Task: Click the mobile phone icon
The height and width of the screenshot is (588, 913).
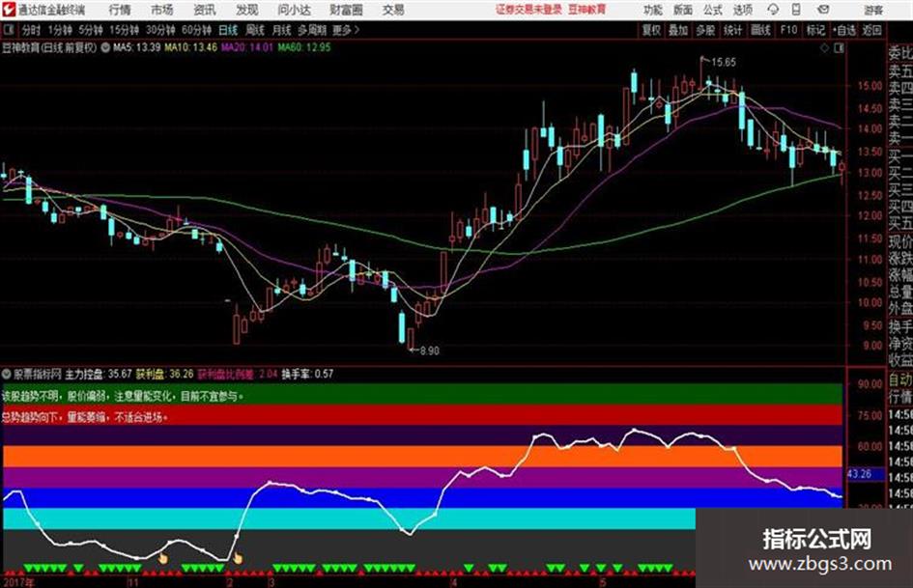Action: click(796, 10)
